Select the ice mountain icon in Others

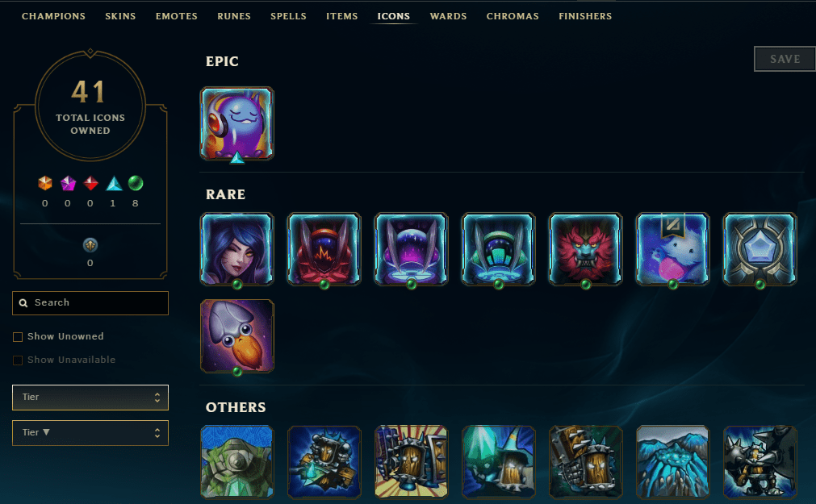click(x=673, y=462)
